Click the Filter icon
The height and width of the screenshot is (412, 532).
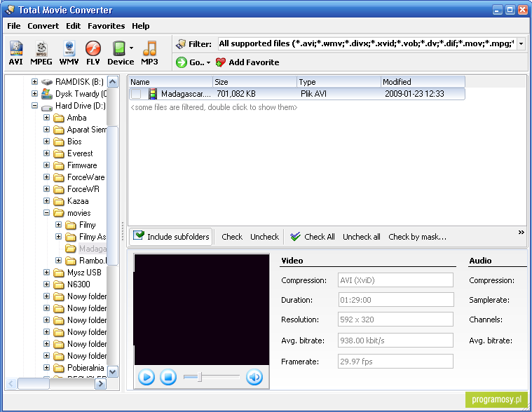click(181, 43)
